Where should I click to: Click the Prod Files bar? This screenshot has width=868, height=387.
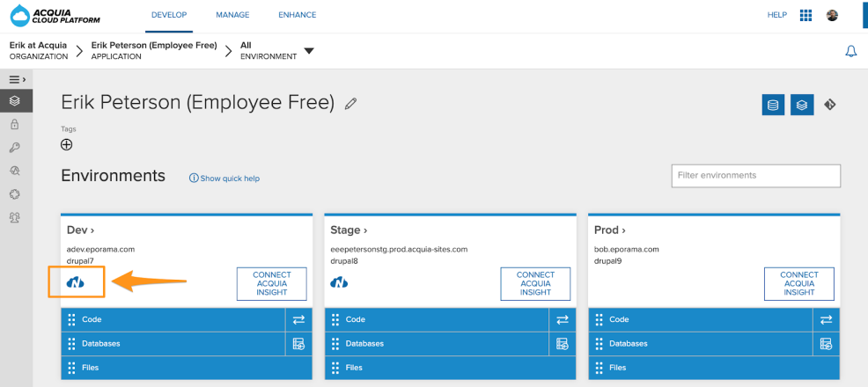714,368
